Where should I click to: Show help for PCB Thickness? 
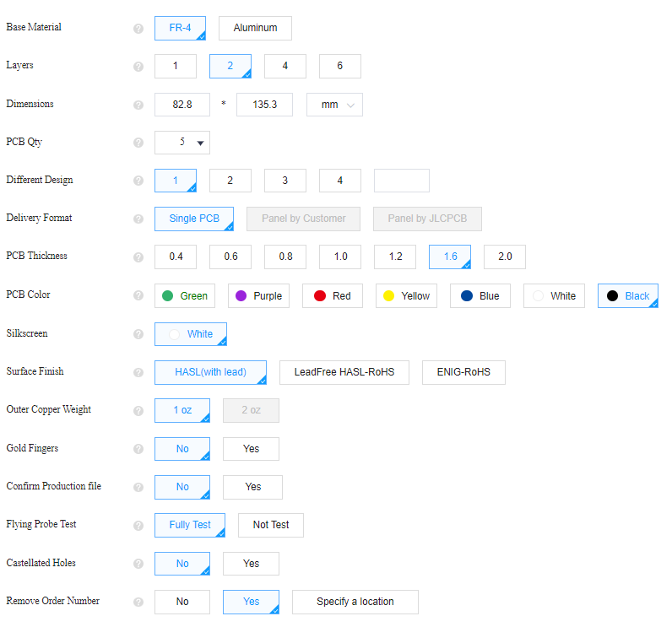coord(138,257)
